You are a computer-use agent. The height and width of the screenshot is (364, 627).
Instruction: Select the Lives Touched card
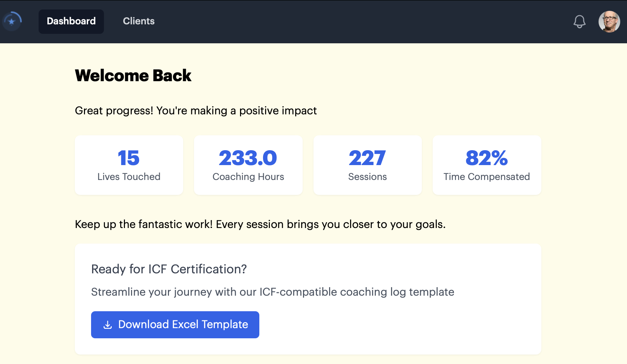129,165
